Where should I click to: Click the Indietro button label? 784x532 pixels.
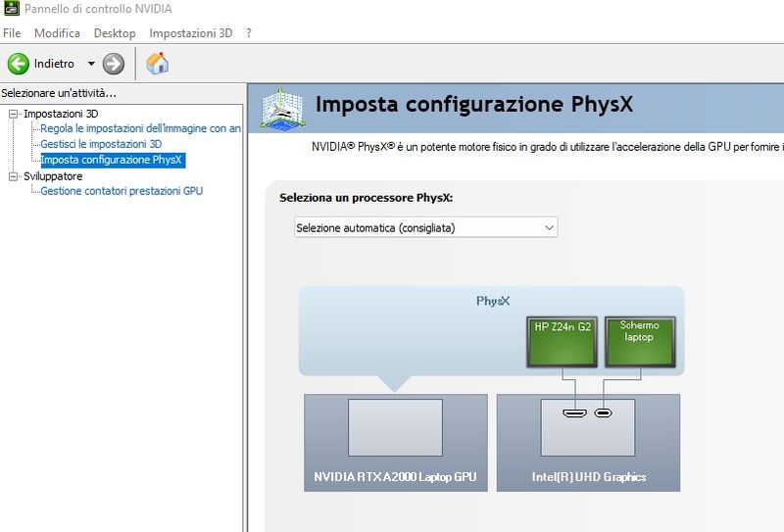(54, 64)
